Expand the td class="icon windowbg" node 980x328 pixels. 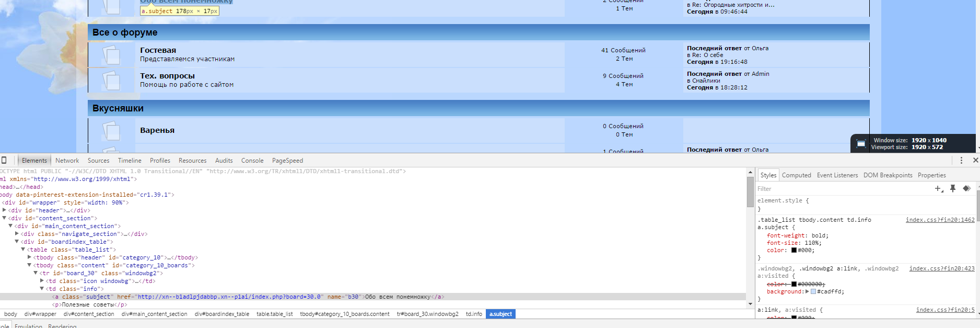click(42, 281)
